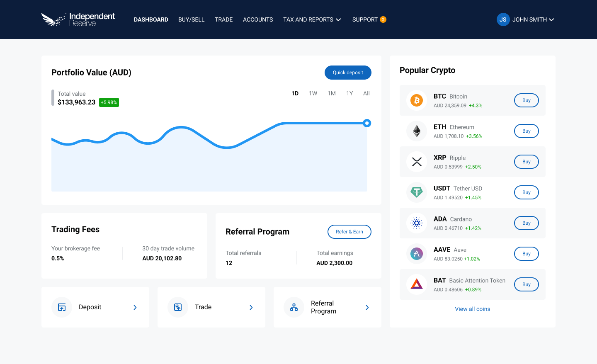The image size is (597, 364).
Task: Open the Accounts navigation item
Action: click(x=258, y=19)
